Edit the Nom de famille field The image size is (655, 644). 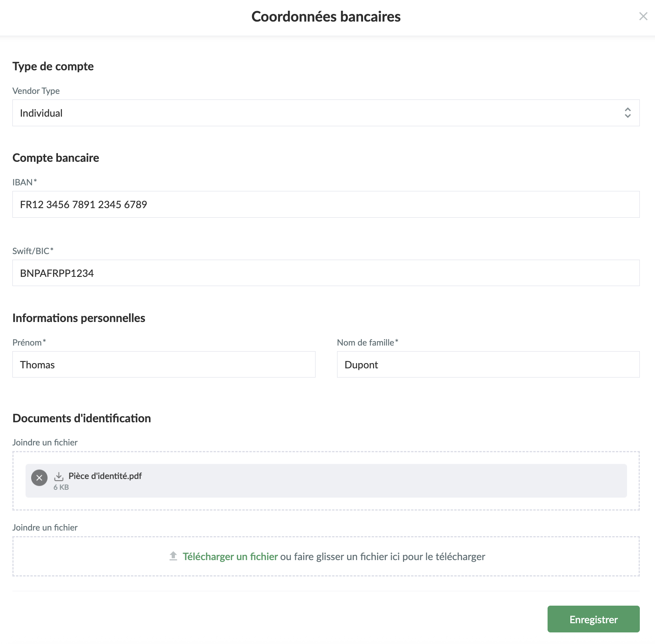coord(488,365)
